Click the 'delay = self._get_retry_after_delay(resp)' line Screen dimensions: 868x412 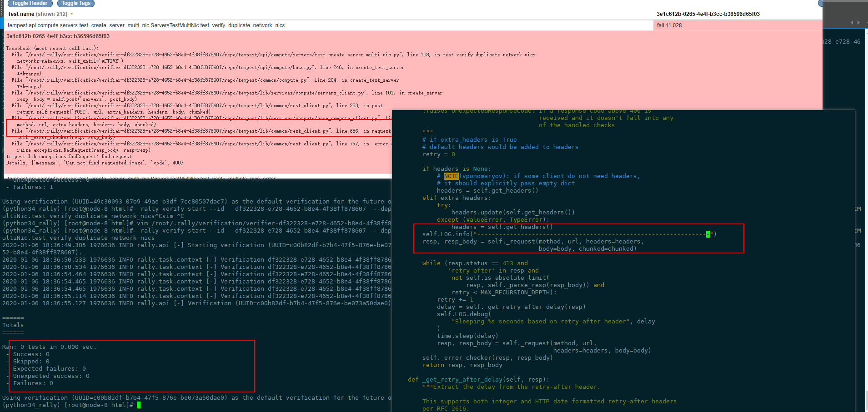(511, 307)
